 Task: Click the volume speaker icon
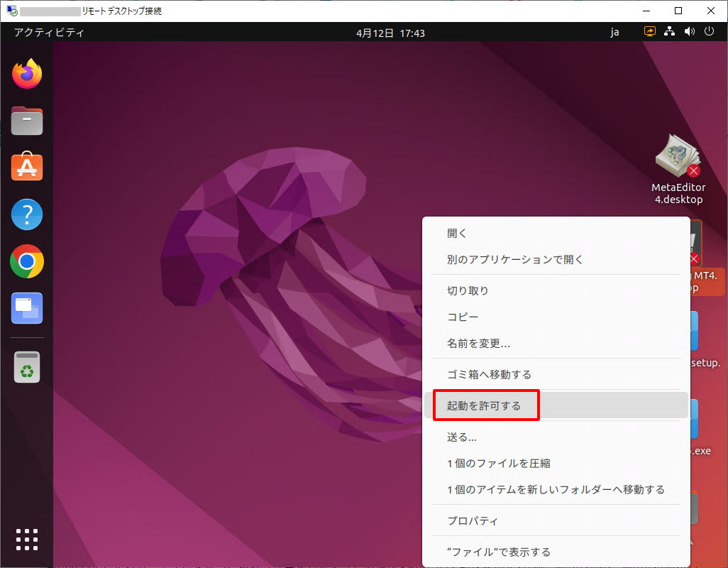pyautogui.click(x=689, y=32)
